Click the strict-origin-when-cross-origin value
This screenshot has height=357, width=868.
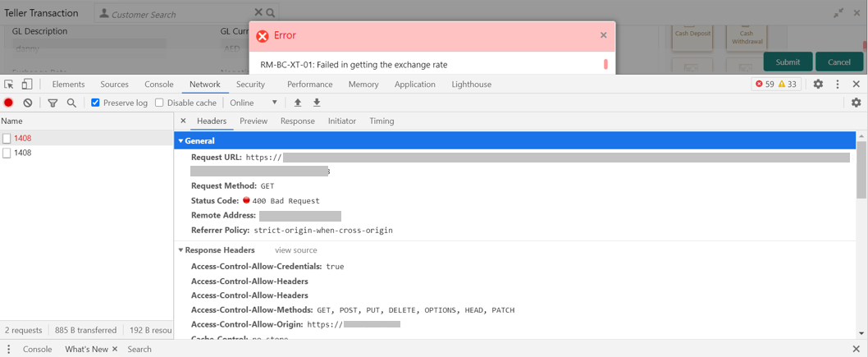[x=323, y=231]
